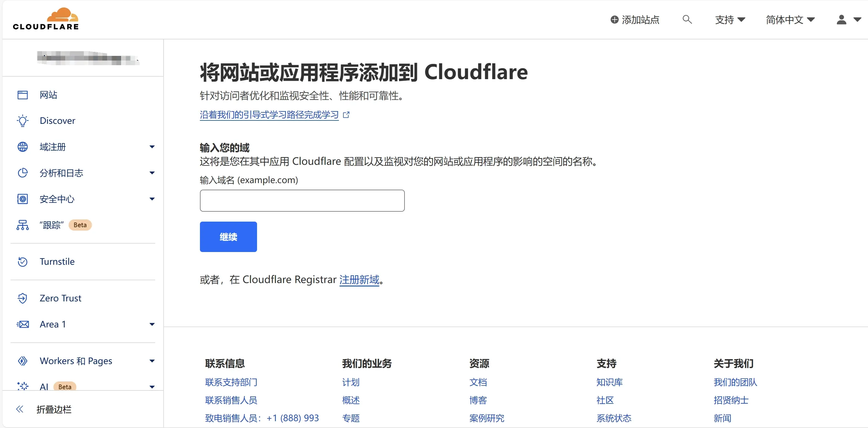Click the 输入您的域 heading text

coord(224,148)
